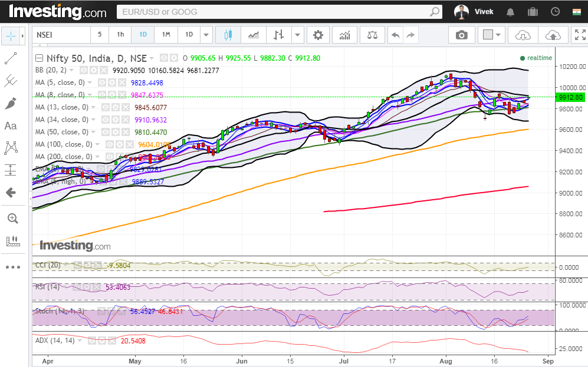Screen dimensions: 588x367
Task: Select the highlighted 1D interval
Action: coord(143,34)
